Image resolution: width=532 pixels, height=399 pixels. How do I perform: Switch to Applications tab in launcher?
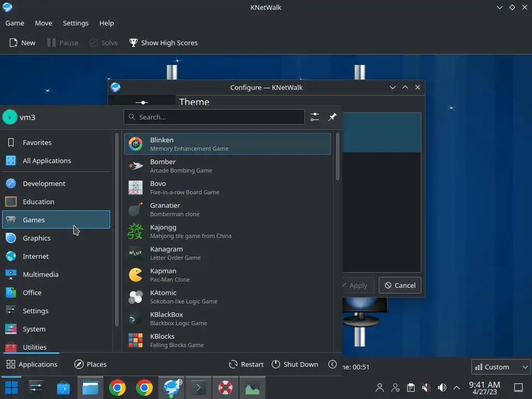[32, 364]
